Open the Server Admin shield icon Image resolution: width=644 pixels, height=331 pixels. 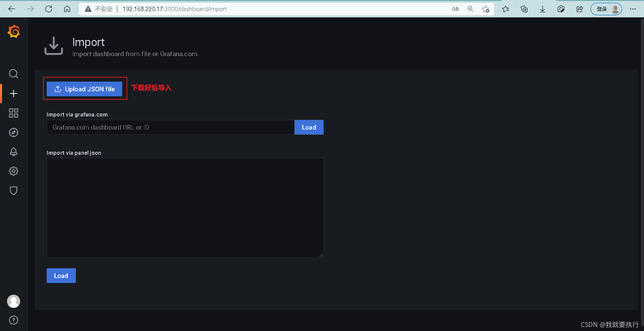(13, 191)
